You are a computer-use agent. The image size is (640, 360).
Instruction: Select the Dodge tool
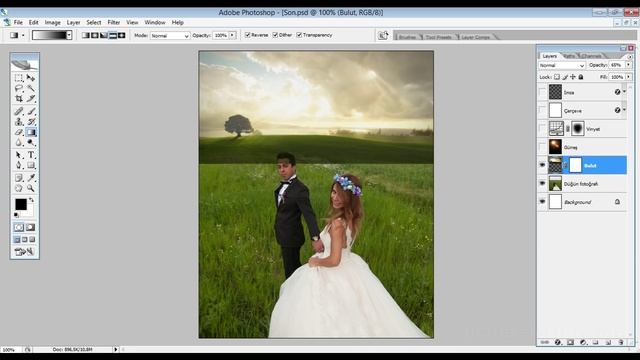(31, 142)
